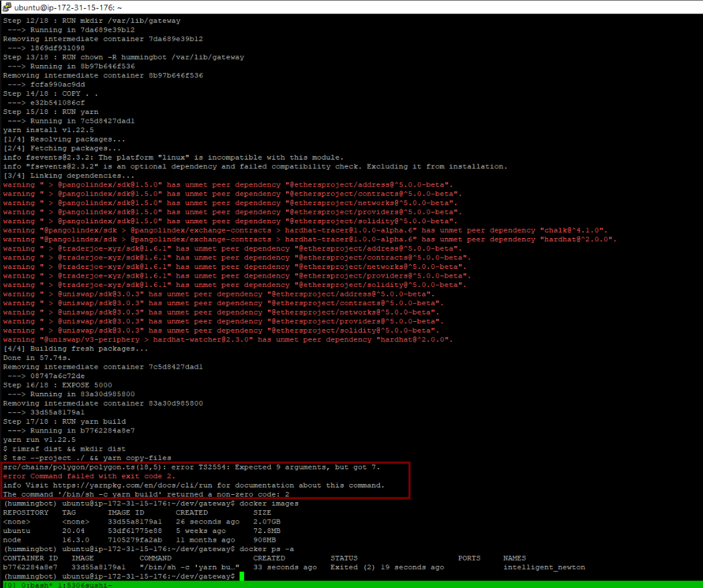Select the "yarn install v1.22.5" line
This screenshot has height=588, width=703.
[48, 130]
